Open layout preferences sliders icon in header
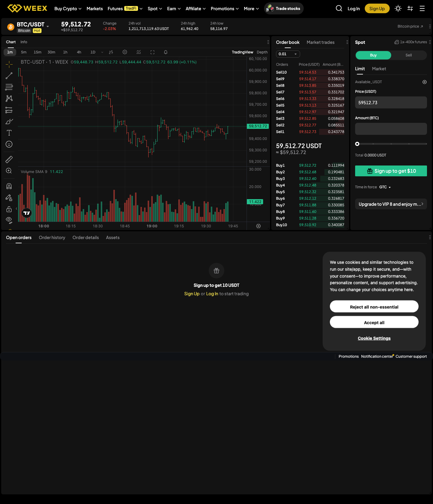This screenshot has height=504, width=433. 410,8
